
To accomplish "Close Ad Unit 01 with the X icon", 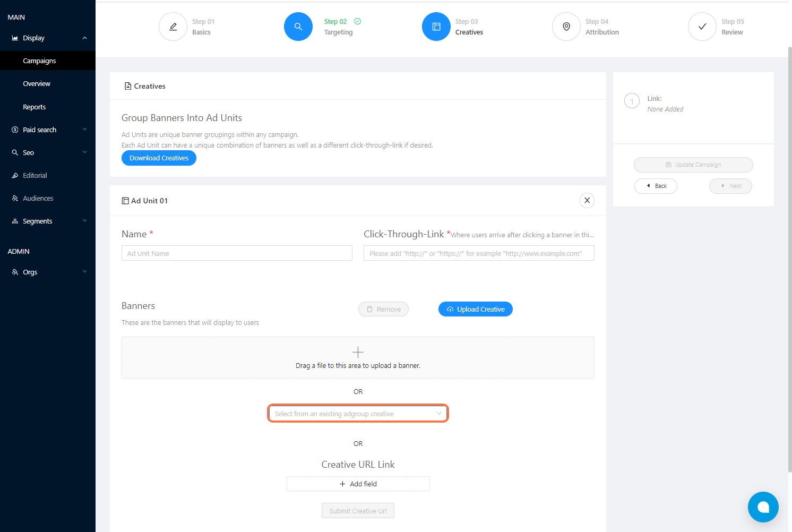I will click(587, 200).
